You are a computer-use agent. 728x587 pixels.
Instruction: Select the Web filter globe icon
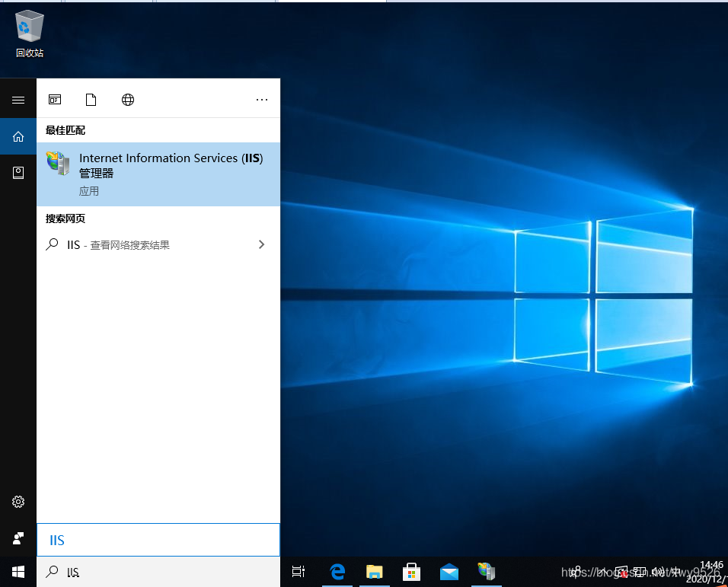(128, 99)
